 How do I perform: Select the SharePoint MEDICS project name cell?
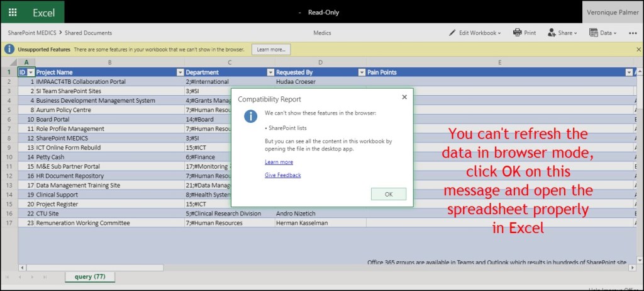click(62, 138)
